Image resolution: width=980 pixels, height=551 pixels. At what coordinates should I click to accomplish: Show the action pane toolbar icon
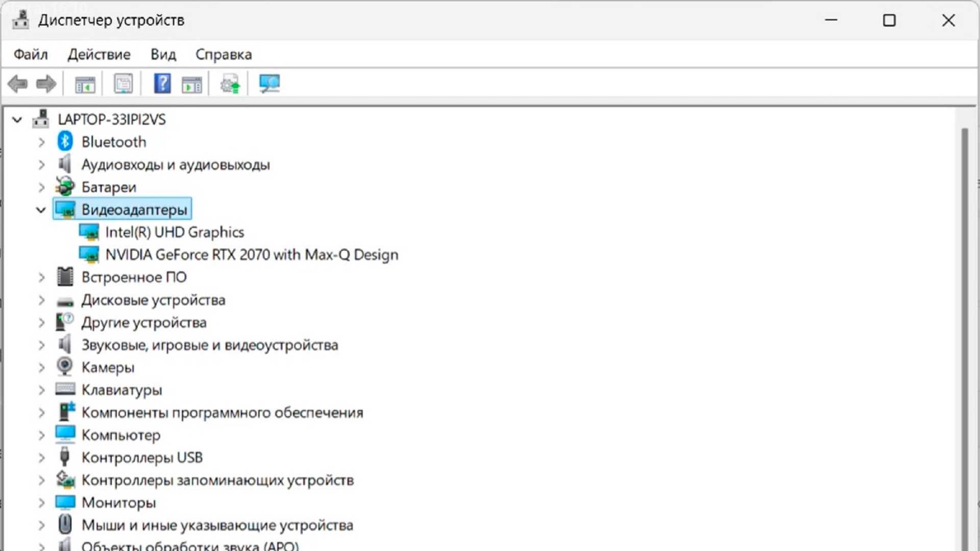coord(191,83)
